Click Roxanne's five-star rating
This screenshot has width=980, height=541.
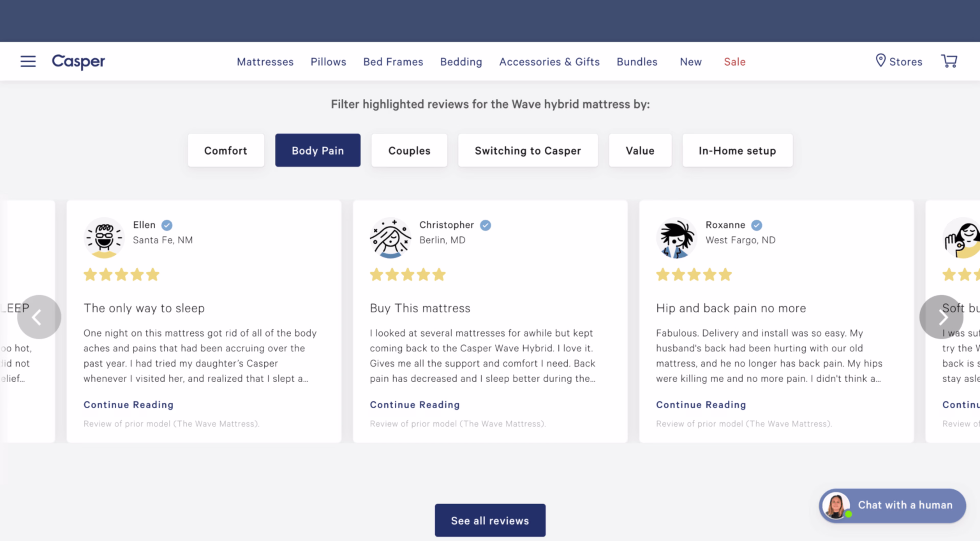[694, 275]
